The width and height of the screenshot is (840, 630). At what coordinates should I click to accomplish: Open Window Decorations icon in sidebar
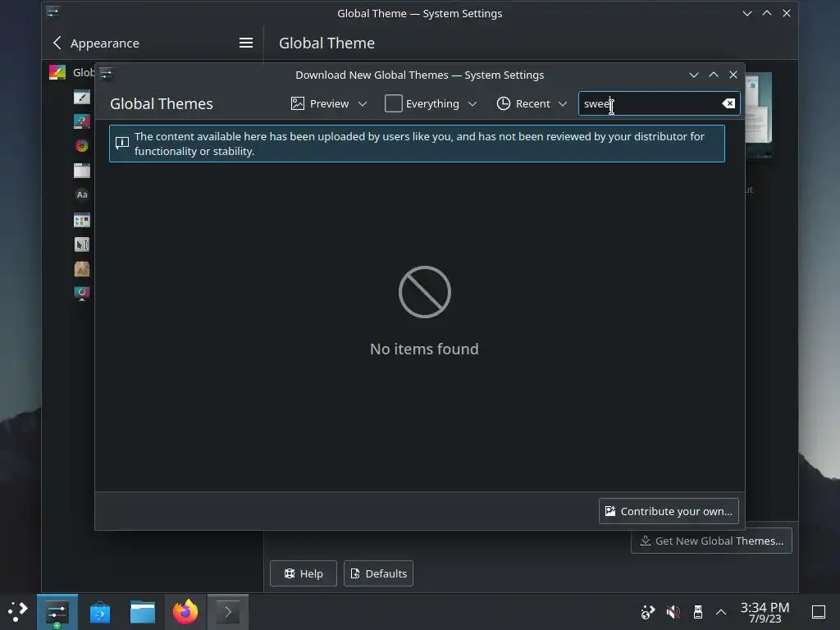81,171
